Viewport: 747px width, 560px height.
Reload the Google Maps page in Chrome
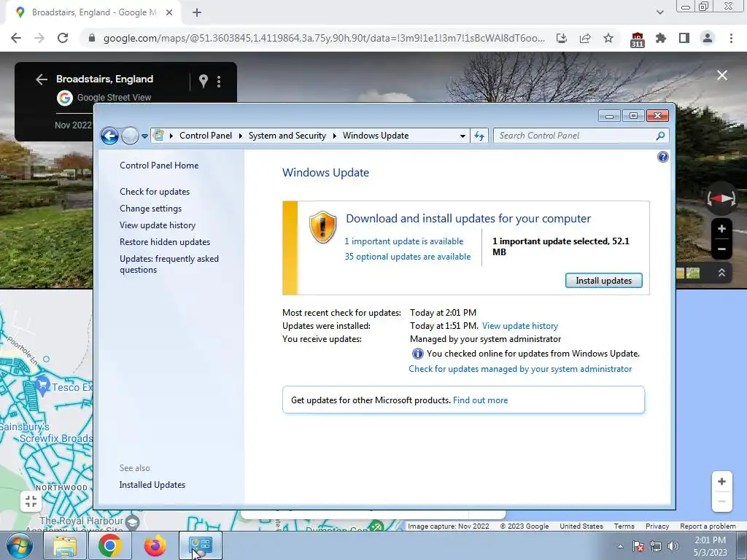click(63, 38)
